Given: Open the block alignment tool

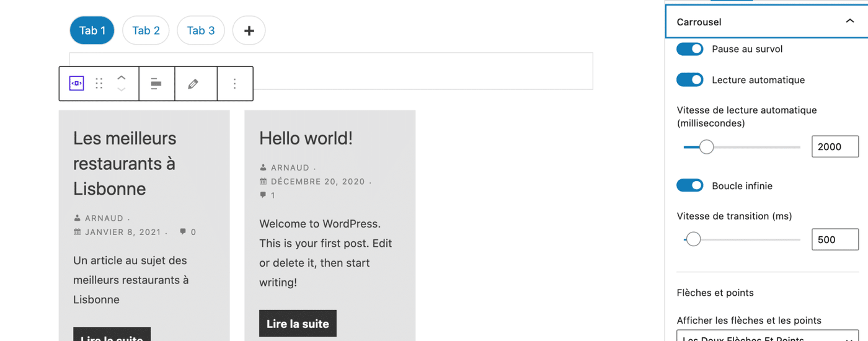Looking at the screenshot, I should (156, 83).
